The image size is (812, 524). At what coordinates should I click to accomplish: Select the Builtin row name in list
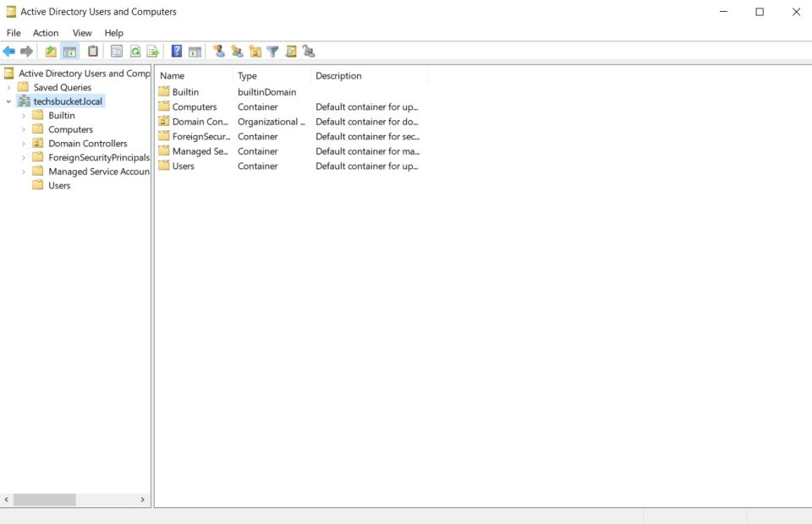(185, 91)
